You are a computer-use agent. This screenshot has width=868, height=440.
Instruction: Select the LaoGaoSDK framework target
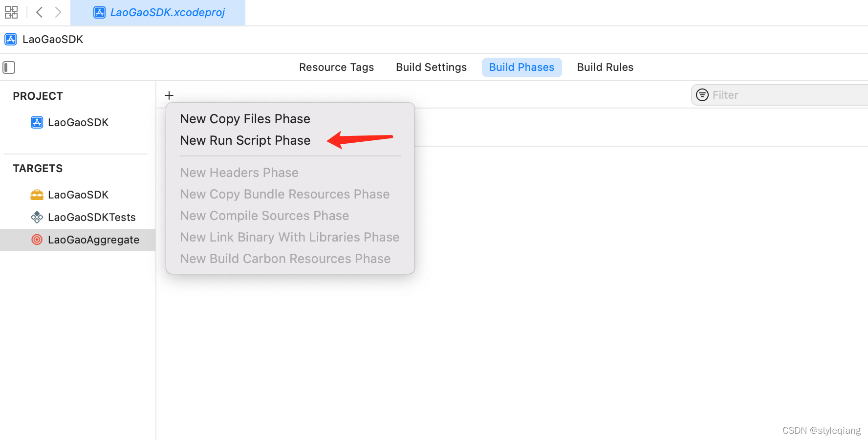tap(78, 195)
